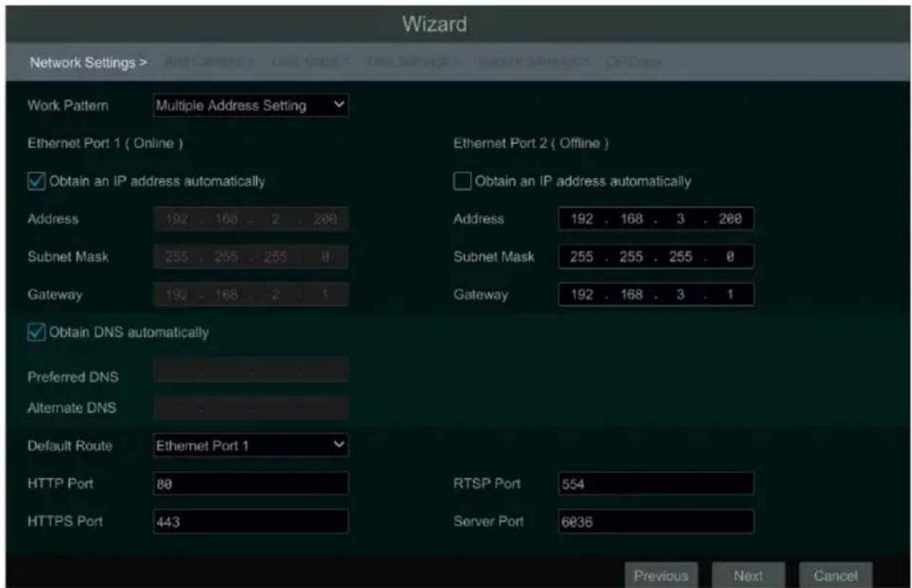Click the "Work Pattern" label
The height and width of the screenshot is (588, 912).
pyautogui.click(x=68, y=106)
